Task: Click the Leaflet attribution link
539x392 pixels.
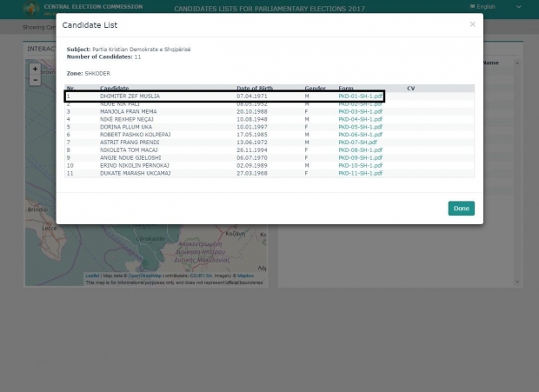Action: point(92,276)
